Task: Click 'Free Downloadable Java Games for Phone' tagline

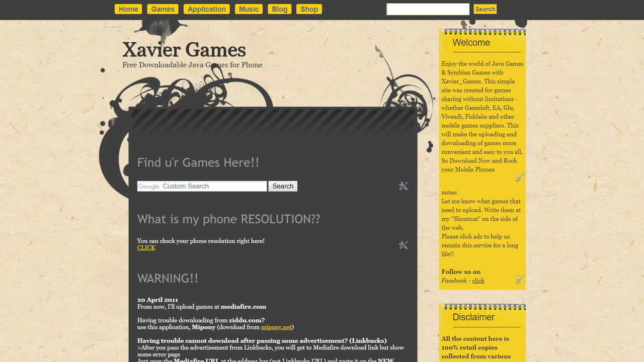Action: pyautogui.click(x=192, y=65)
